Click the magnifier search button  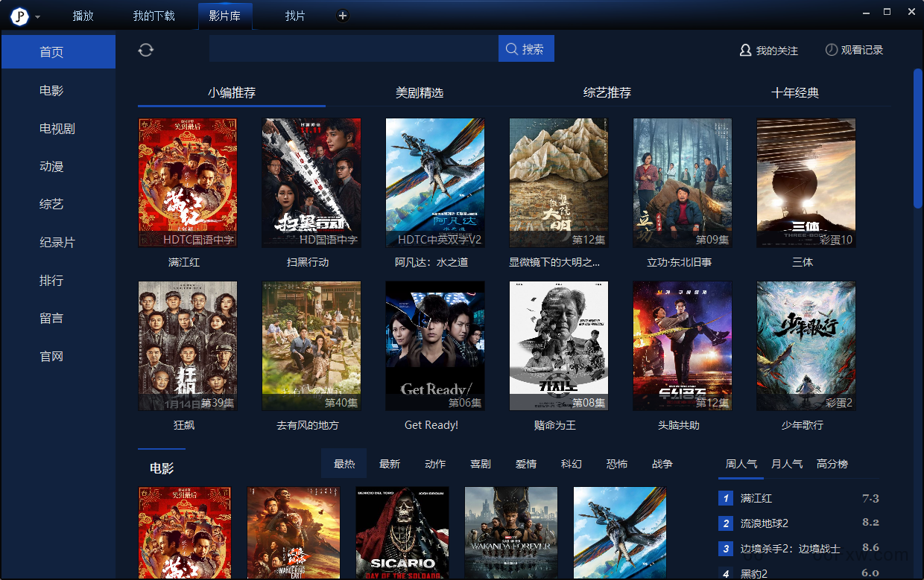tap(526, 49)
